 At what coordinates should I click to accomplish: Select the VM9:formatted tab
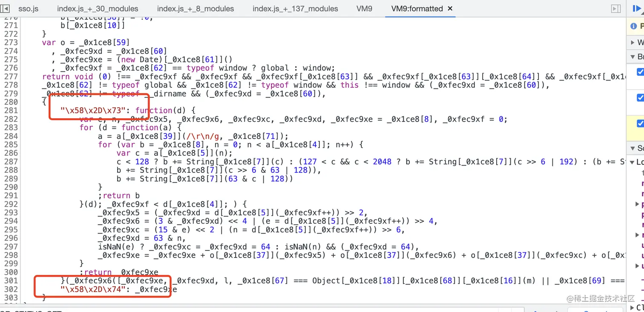417,9
